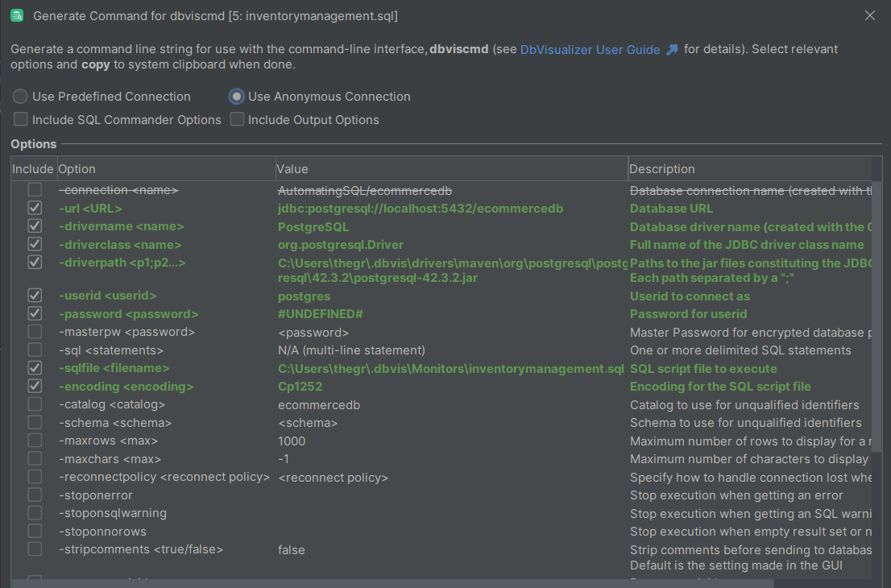Image resolution: width=891 pixels, height=588 pixels.
Task: Check the -connection option's Include box
Action: [35, 188]
